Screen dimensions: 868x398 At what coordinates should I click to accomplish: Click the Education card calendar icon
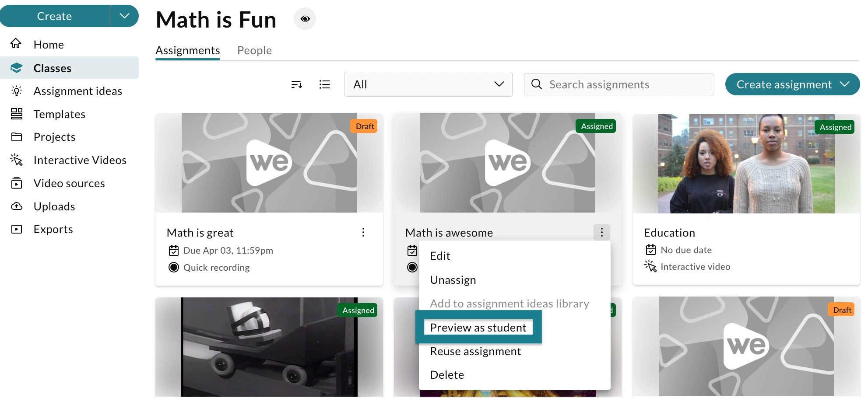coord(651,250)
